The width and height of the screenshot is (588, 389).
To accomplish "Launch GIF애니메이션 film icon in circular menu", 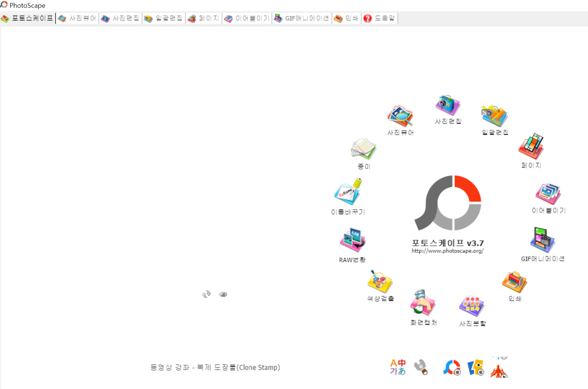I will (x=543, y=240).
